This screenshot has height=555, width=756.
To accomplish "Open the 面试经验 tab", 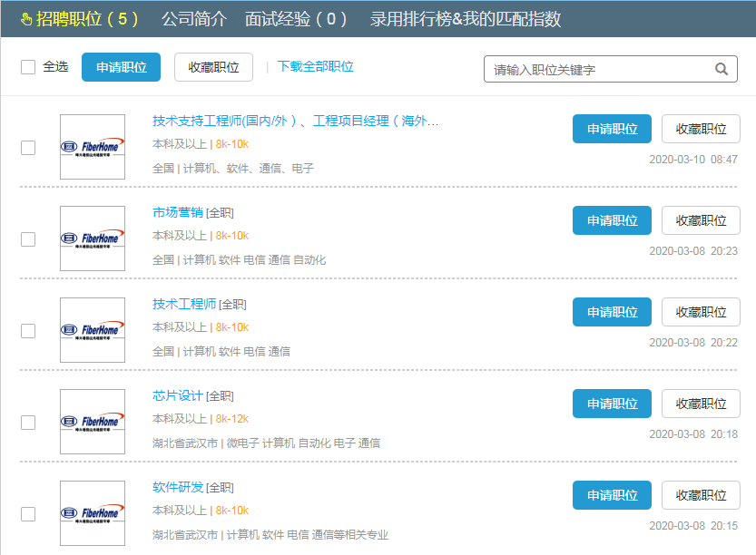I will pyautogui.click(x=296, y=19).
